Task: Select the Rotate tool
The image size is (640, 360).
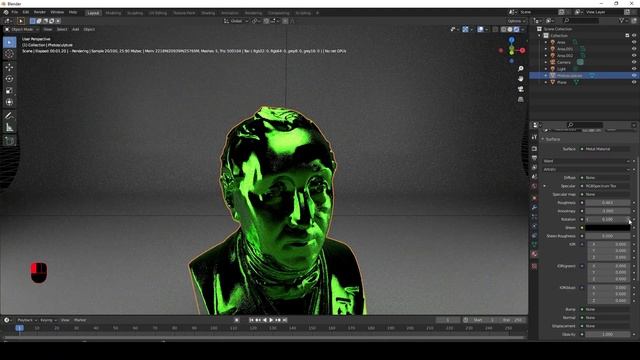Action: pyautogui.click(x=9, y=79)
